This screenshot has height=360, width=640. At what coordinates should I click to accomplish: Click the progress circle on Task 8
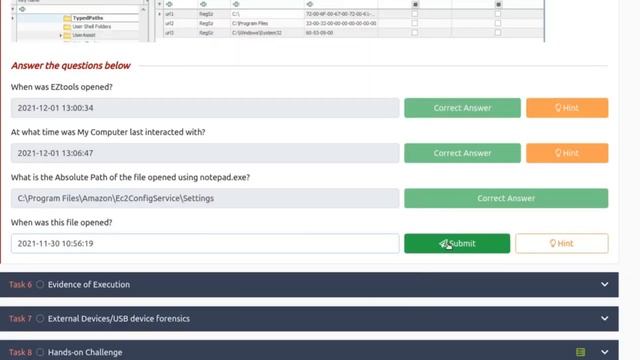click(x=40, y=352)
